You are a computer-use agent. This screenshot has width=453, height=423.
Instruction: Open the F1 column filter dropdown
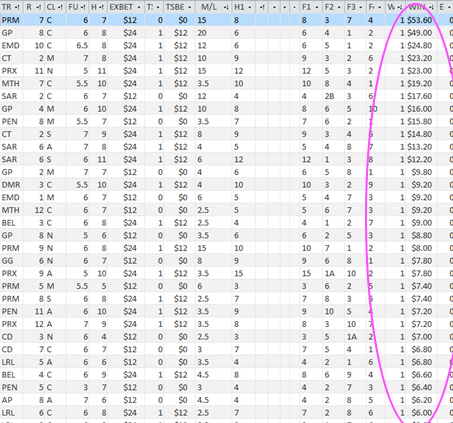tap(317, 7)
